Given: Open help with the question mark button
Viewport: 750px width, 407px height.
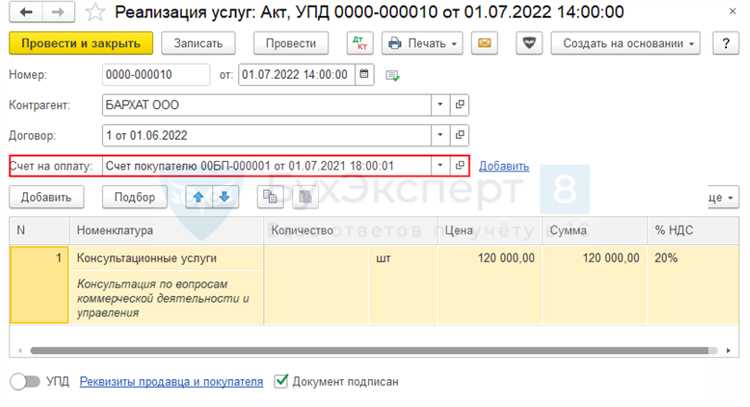Looking at the screenshot, I should pos(726,44).
